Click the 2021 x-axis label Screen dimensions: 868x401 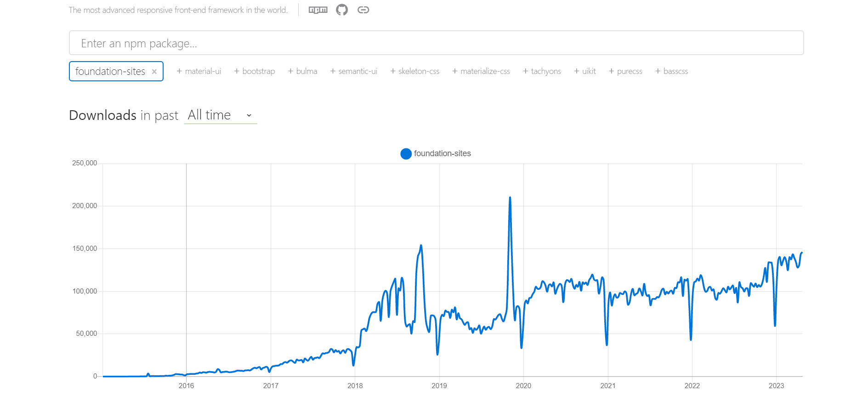(608, 386)
